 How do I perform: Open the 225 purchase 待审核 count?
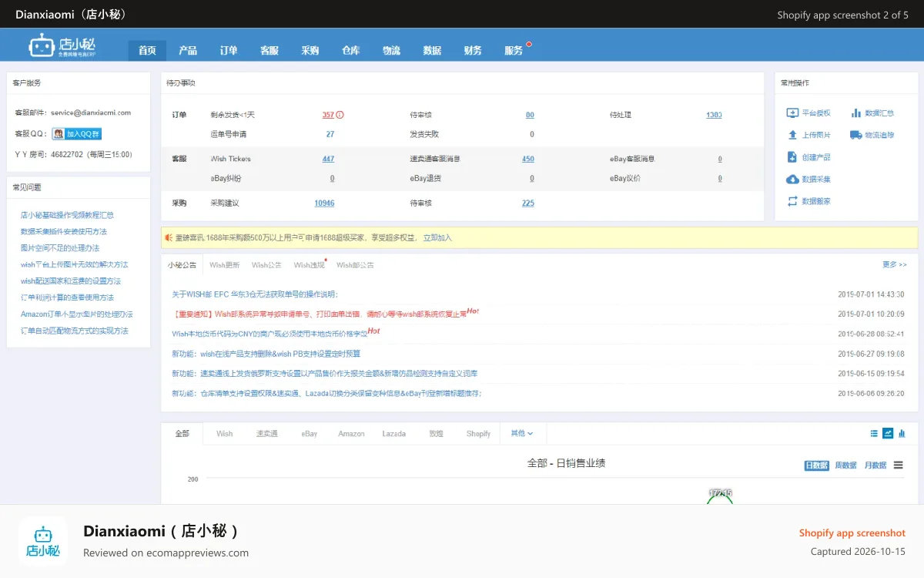click(527, 203)
